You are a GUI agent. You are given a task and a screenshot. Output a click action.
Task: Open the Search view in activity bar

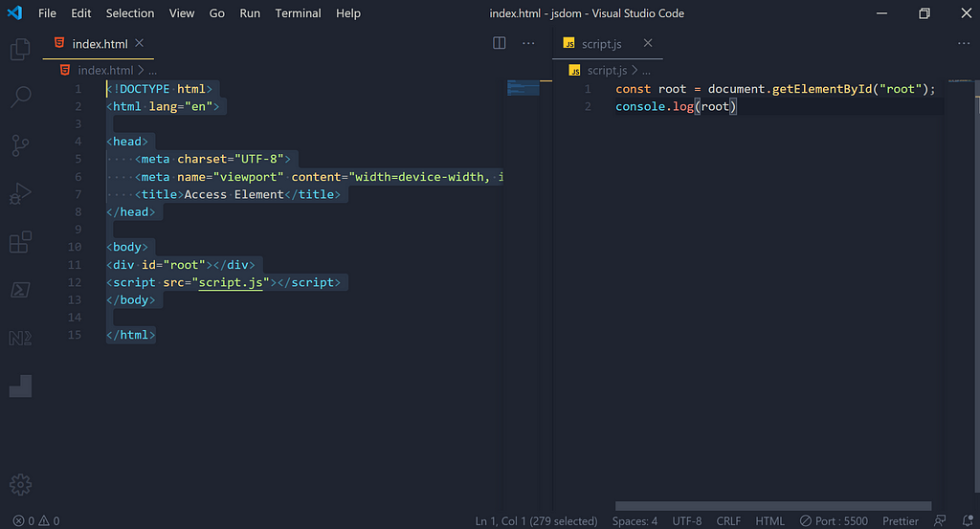(x=20, y=97)
